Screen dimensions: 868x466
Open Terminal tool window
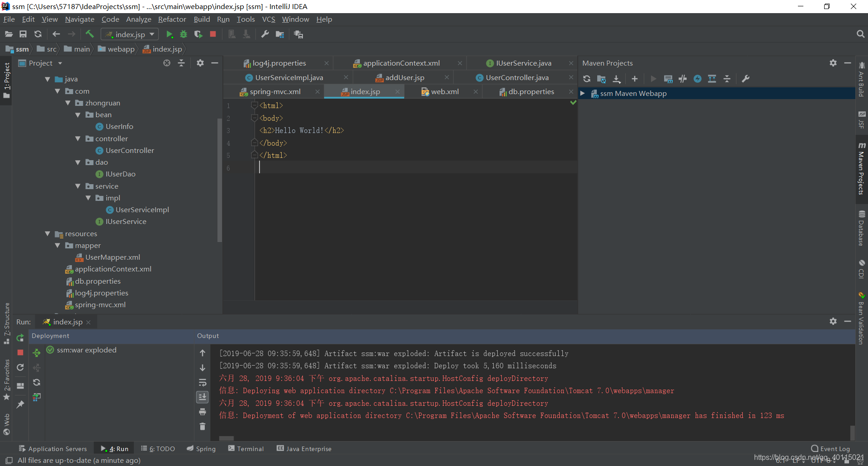click(x=246, y=449)
